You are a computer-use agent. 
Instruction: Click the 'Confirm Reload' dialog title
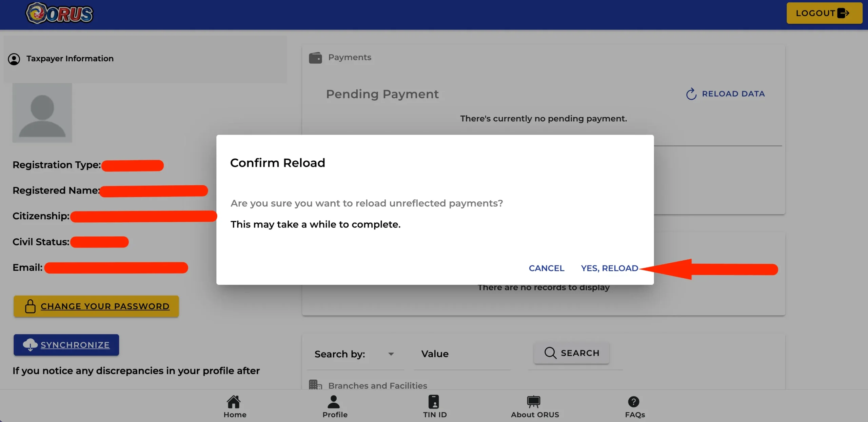[278, 163]
